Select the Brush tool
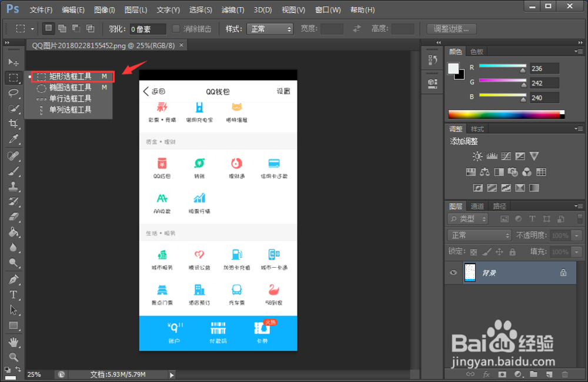Viewport: 588px width, 382px height. tap(14, 171)
